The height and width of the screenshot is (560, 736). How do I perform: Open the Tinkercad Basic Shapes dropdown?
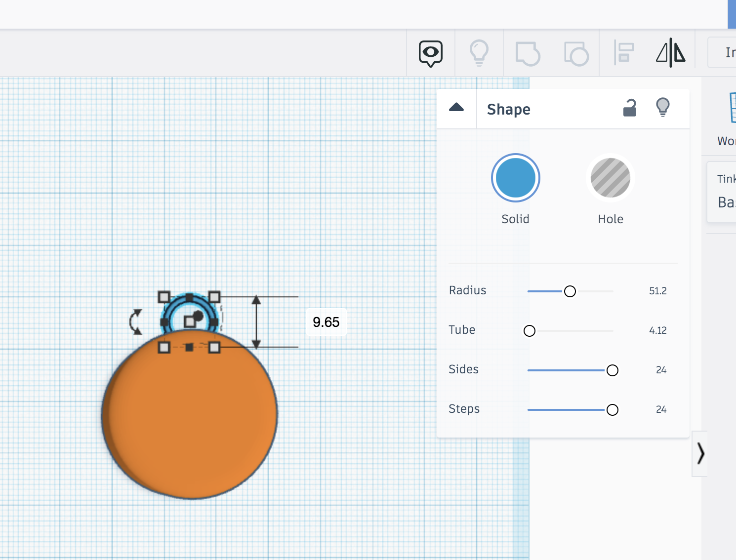pos(726,192)
